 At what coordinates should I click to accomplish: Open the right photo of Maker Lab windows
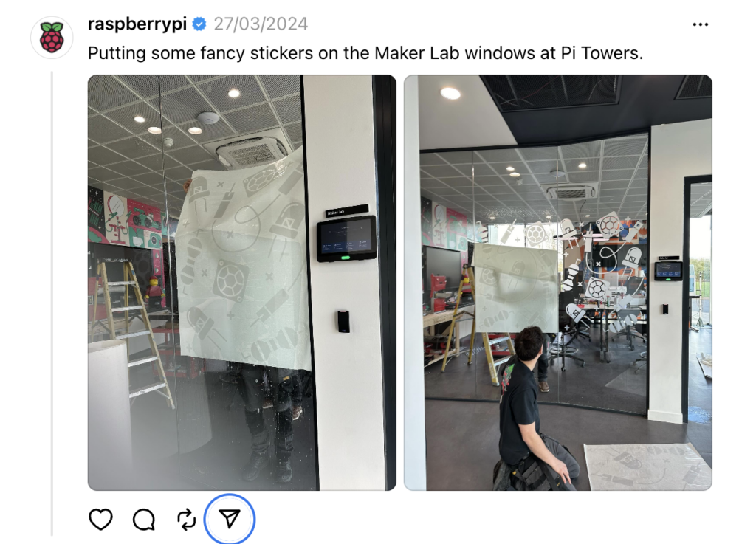[x=558, y=283]
